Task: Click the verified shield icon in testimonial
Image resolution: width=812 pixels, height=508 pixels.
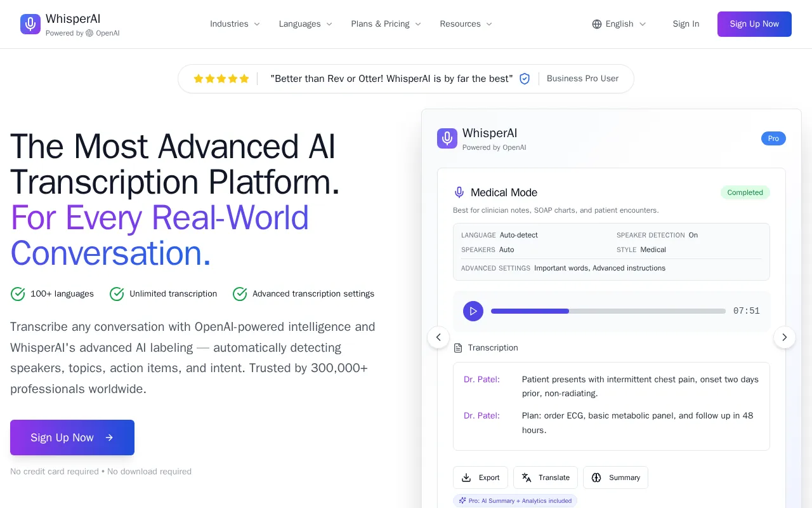Action: point(525,79)
